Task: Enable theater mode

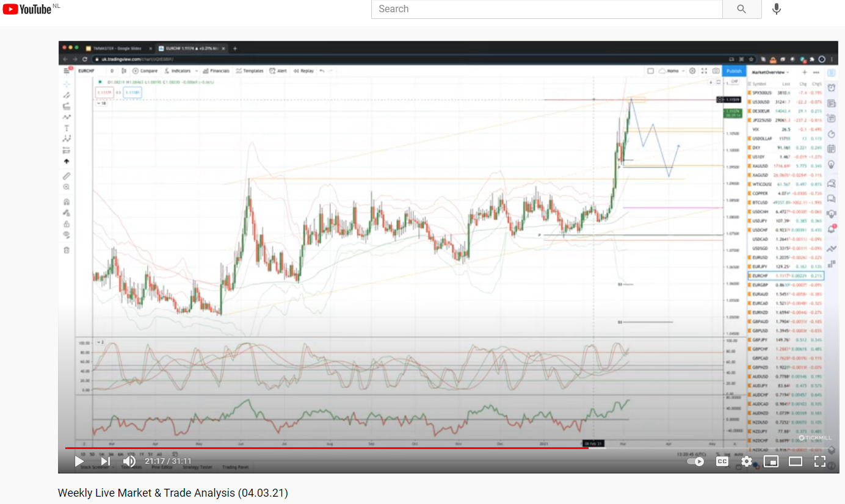Action: point(796,462)
